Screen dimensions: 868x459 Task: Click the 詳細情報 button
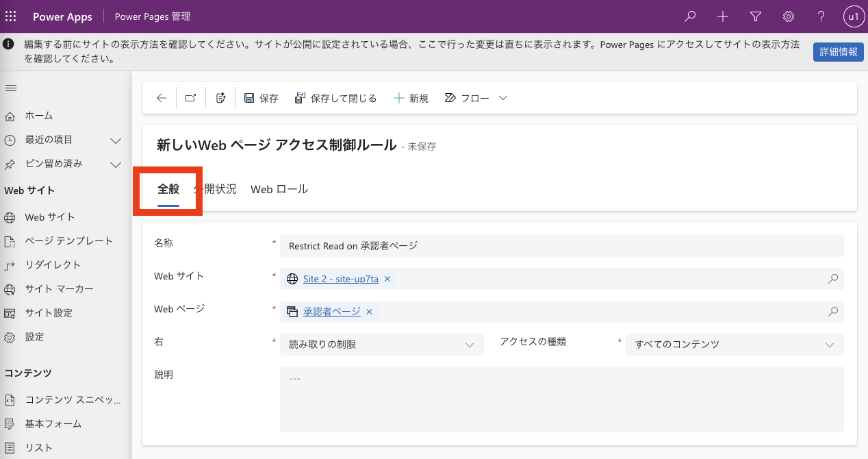[x=838, y=52]
